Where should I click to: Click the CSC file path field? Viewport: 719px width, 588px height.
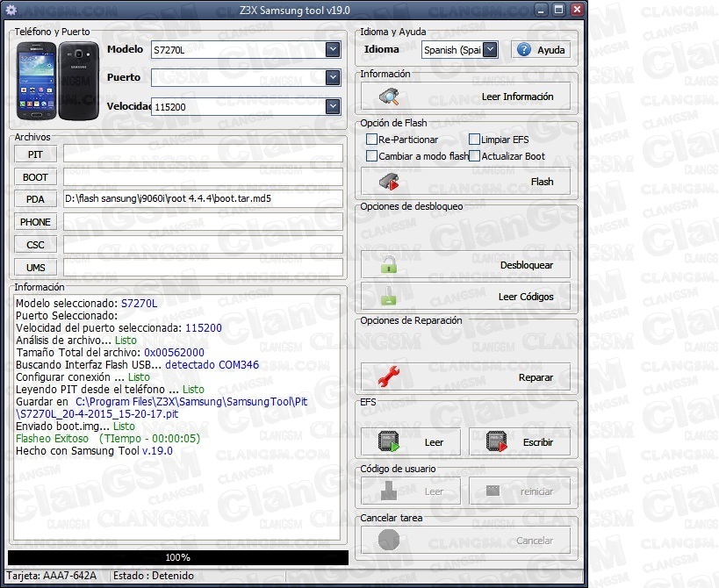coord(203,245)
